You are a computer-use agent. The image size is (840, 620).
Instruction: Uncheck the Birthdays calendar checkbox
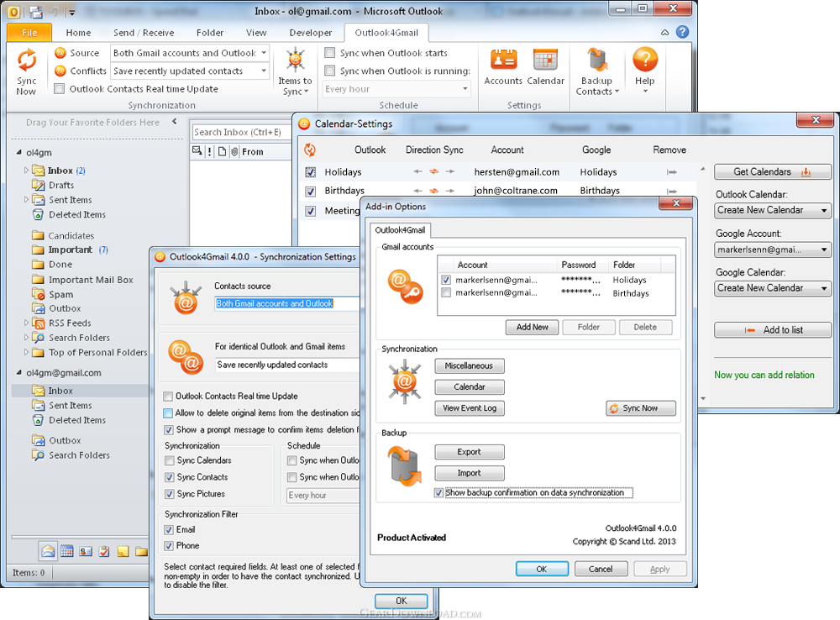click(x=310, y=191)
